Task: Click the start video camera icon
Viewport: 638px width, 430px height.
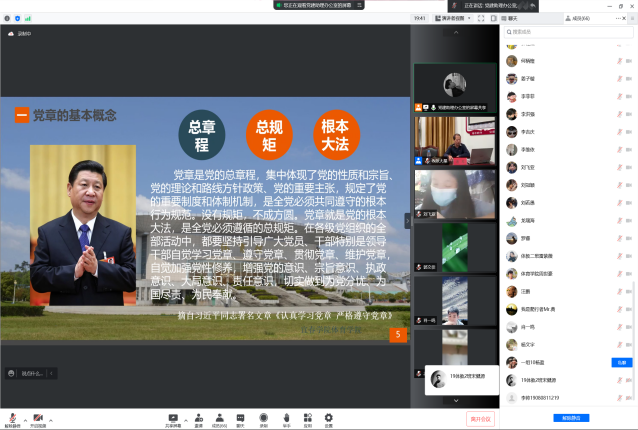Action: tap(37, 417)
